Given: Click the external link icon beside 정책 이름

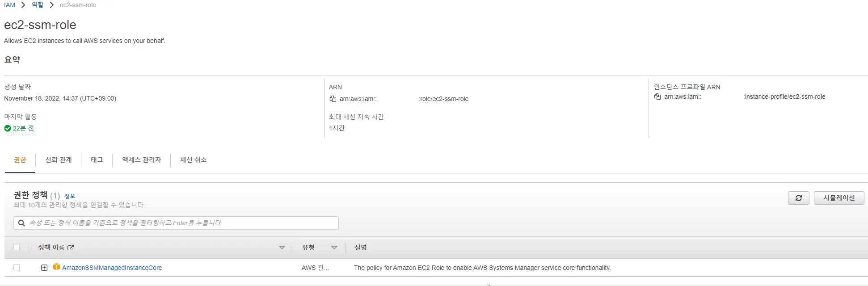Looking at the screenshot, I should tap(71, 248).
